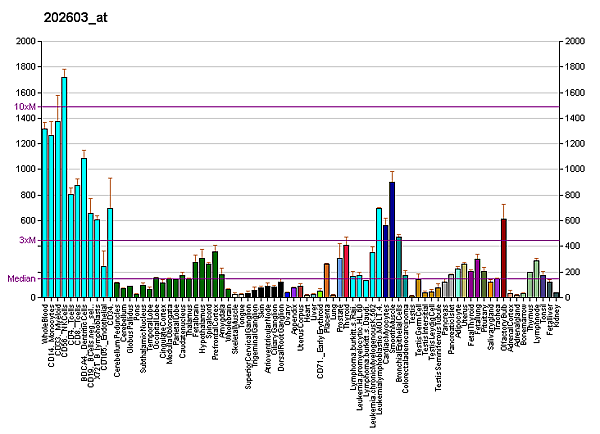Select the Tongue x-axis label

[x=241, y=317]
